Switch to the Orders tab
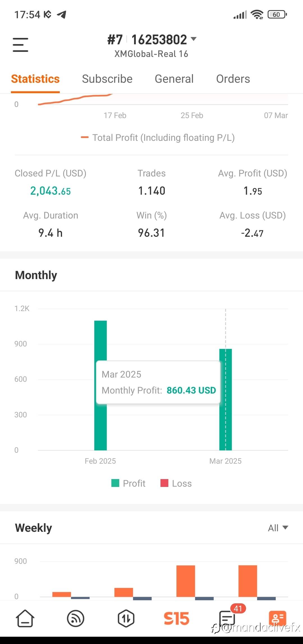The image size is (303, 644). click(233, 79)
